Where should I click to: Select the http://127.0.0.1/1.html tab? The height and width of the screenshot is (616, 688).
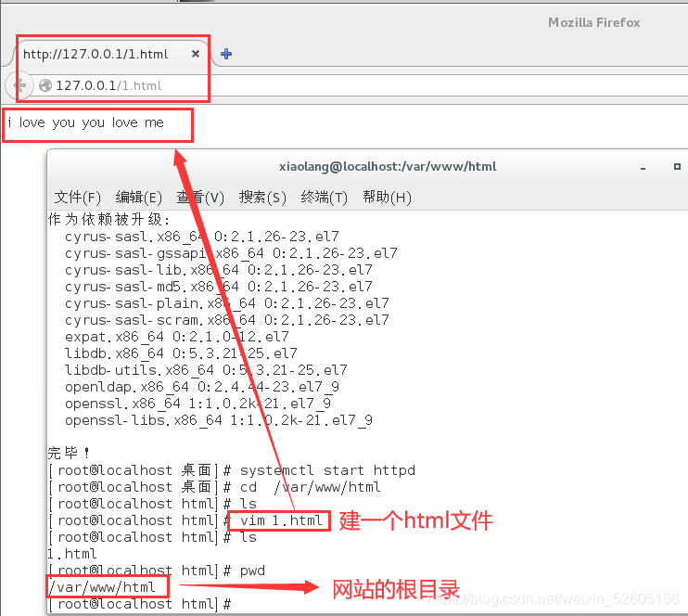click(x=96, y=54)
